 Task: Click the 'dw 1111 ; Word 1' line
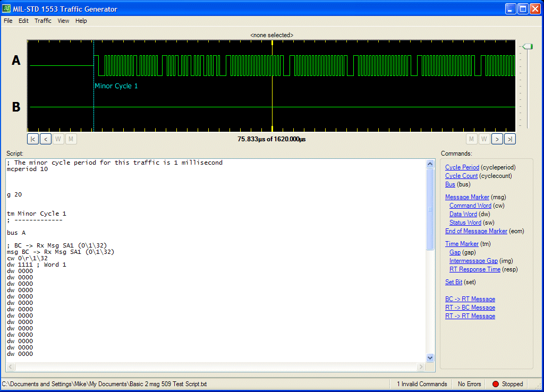click(37, 265)
